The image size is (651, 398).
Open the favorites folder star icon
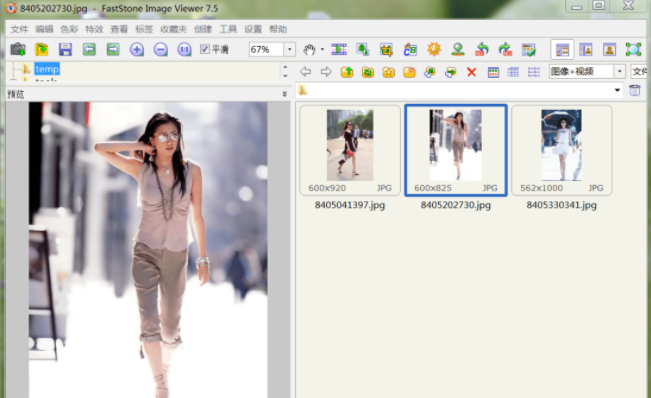click(389, 72)
